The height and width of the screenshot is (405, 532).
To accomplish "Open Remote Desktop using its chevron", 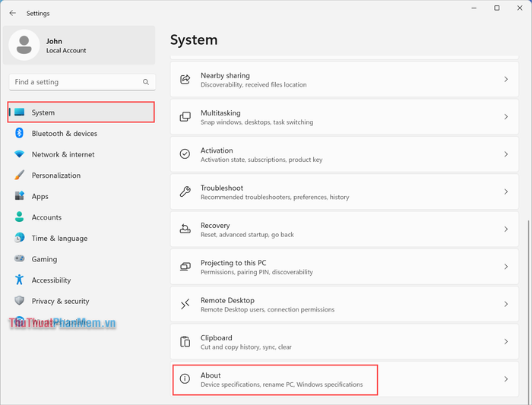I will [x=506, y=304].
